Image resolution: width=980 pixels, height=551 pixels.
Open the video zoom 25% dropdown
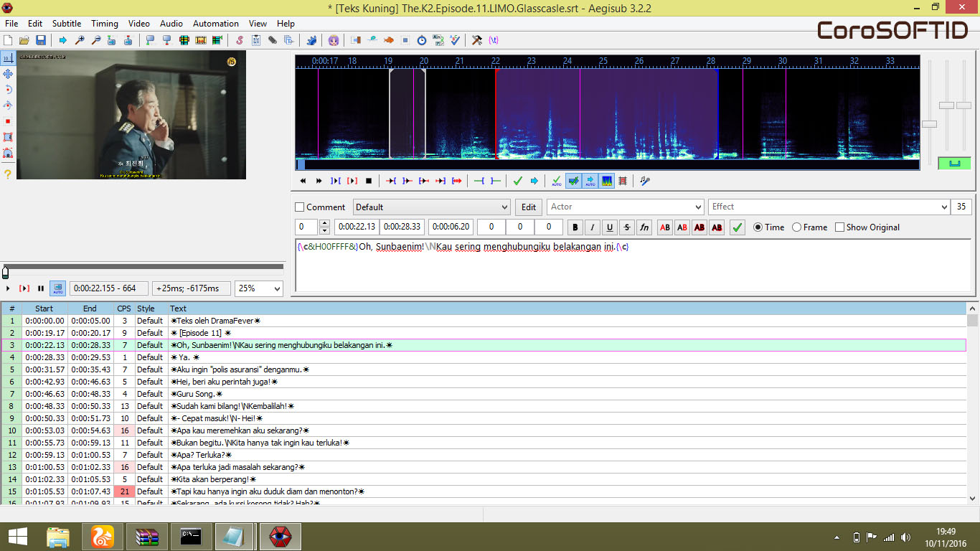click(x=277, y=288)
